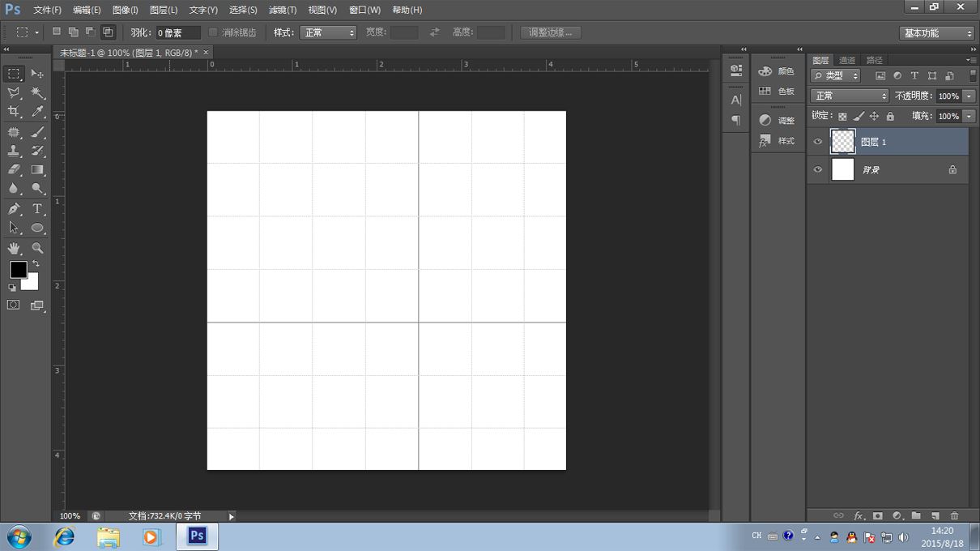Screen dimensions: 980x551
Task: Reset default foreground and background colors
Action: point(12,288)
